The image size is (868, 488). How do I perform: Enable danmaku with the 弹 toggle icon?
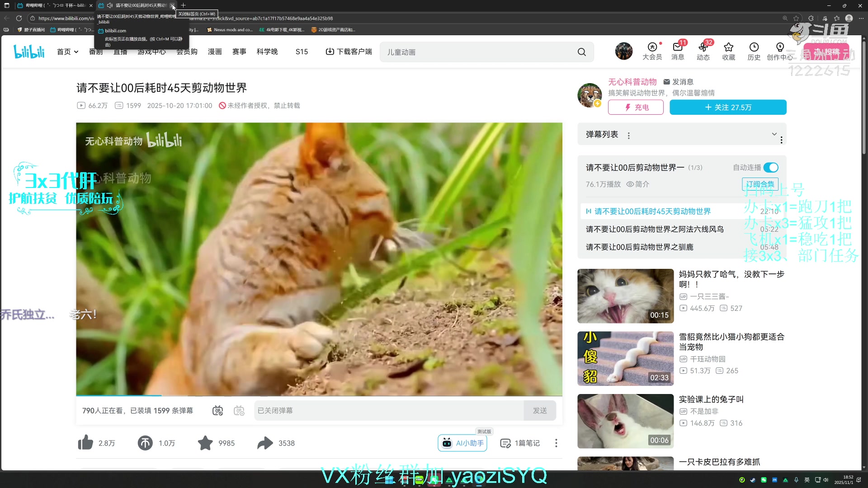(x=217, y=410)
